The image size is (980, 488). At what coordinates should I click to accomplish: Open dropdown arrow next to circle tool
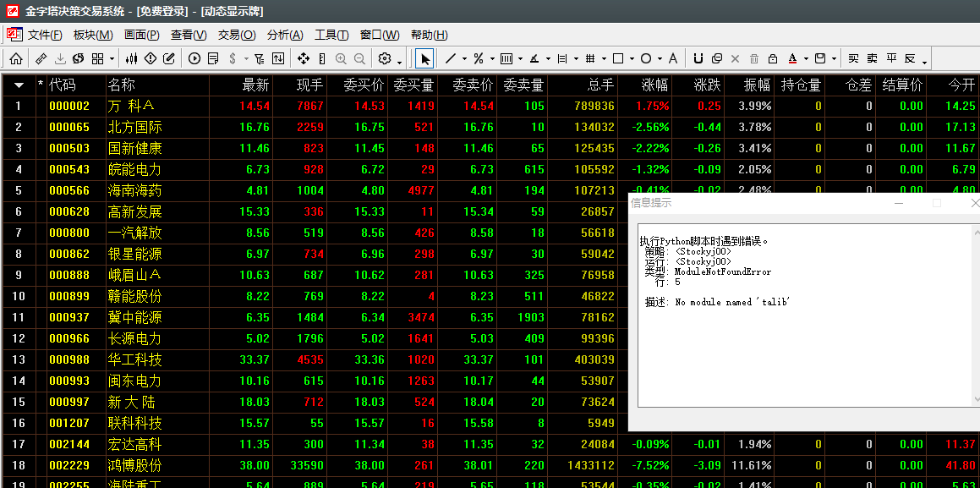click(660, 59)
